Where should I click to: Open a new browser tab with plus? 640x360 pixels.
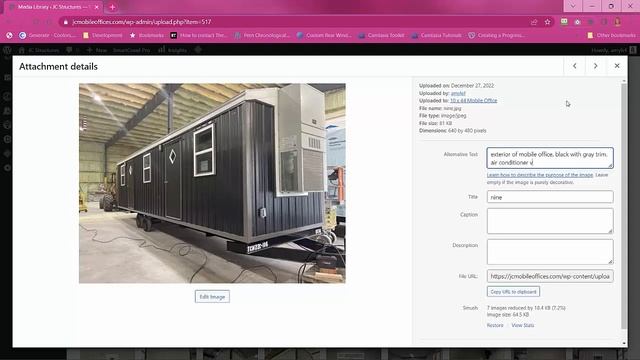pos(112,7)
